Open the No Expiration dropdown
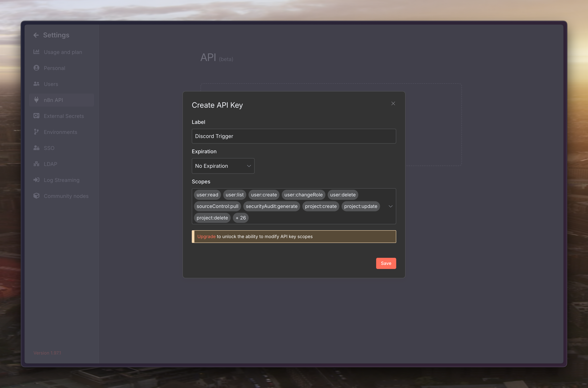Image resolution: width=588 pixels, height=388 pixels. (x=223, y=166)
